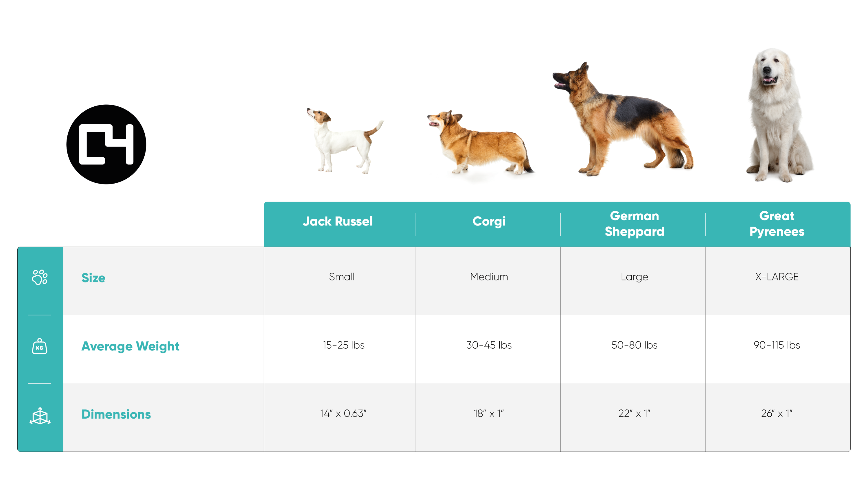Click the Average Weight row label
868x488 pixels.
pyautogui.click(x=130, y=346)
